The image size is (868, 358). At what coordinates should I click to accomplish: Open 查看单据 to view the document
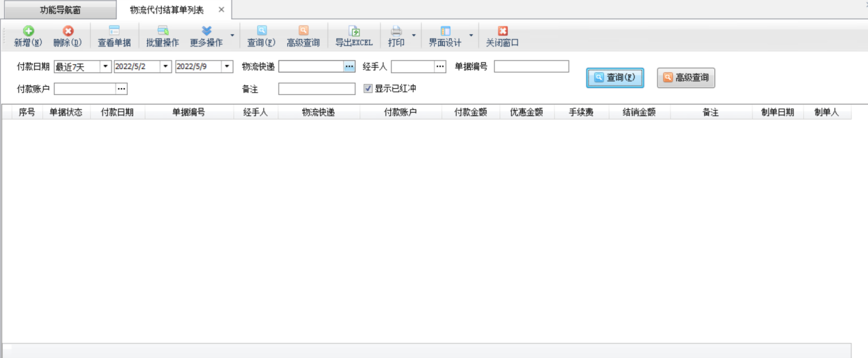pyautogui.click(x=114, y=31)
